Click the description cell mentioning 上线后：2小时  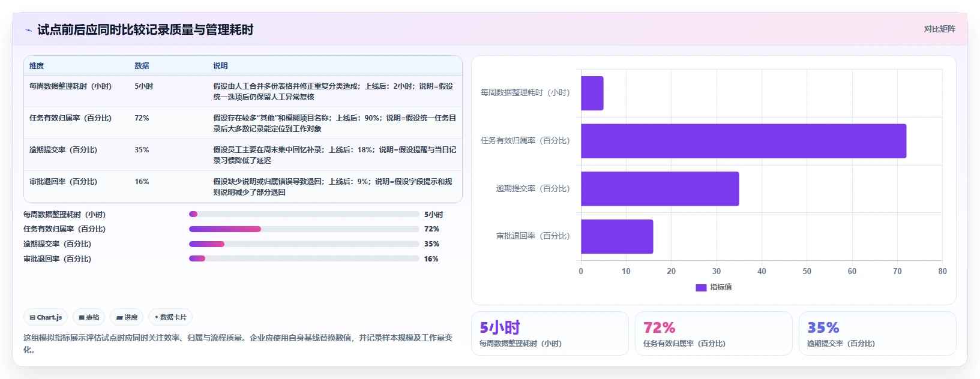point(334,91)
